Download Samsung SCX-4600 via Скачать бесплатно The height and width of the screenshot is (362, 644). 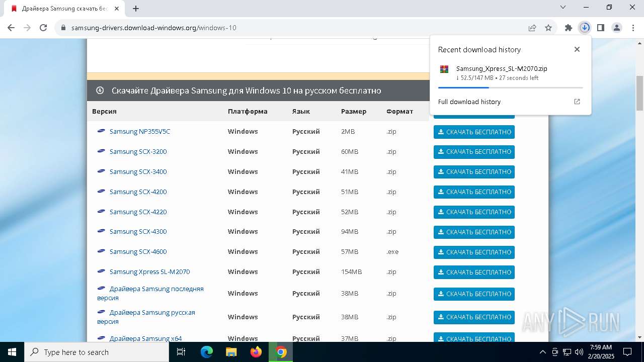(474, 252)
